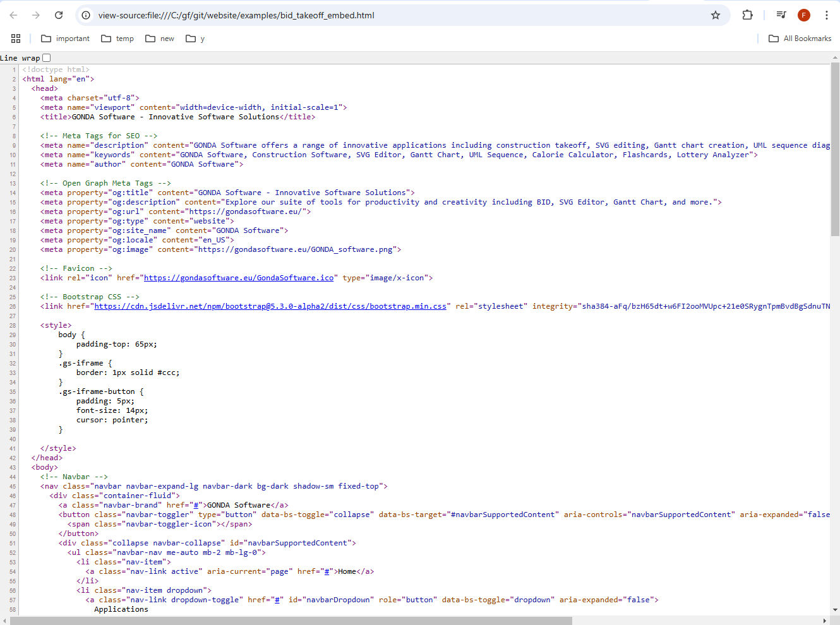The width and height of the screenshot is (840, 625).
Task: Click the '.gs-iframe {' selector line
Action: 85,363
